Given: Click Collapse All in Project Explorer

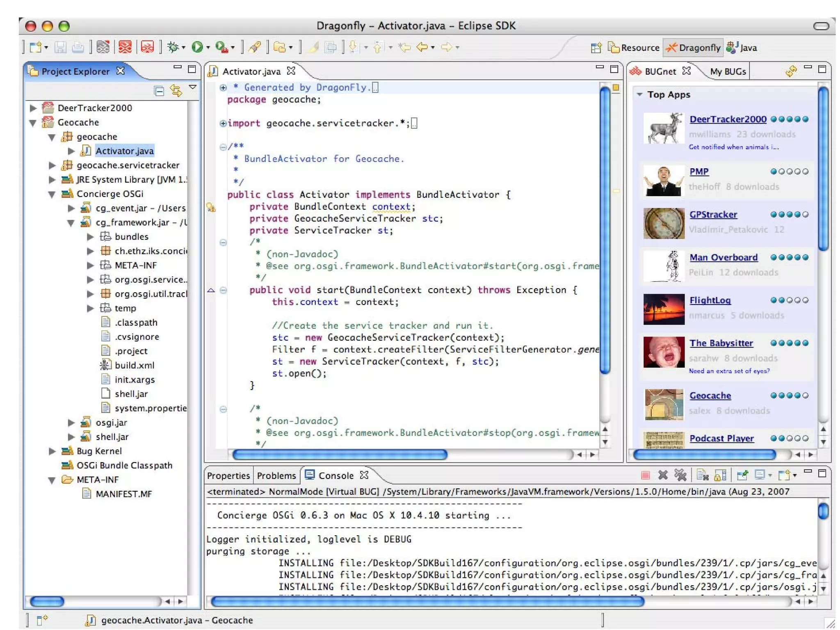Looking at the screenshot, I should (x=159, y=91).
